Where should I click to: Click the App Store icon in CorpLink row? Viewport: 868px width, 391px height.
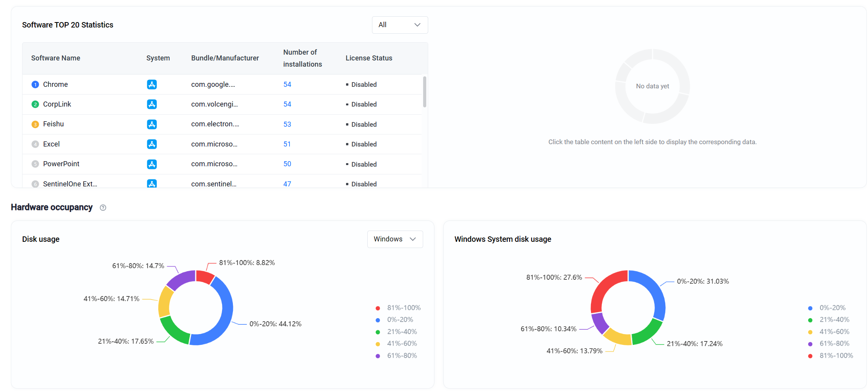[x=152, y=104]
